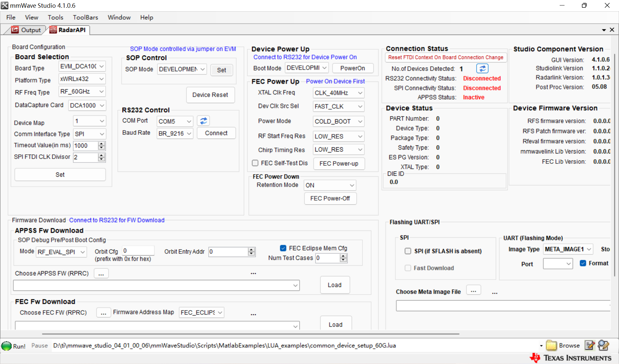Refresh the COM Port list icon
The width and height of the screenshot is (619, 364).
(x=203, y=121)
